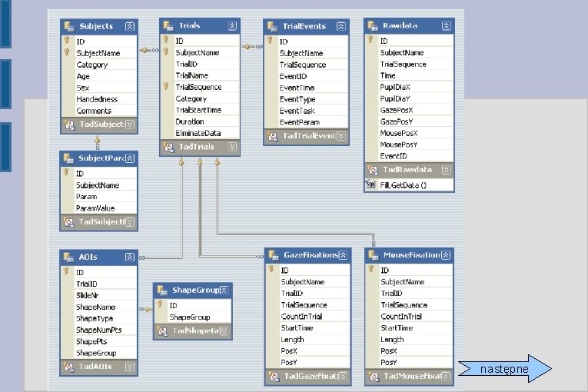Select the EliminateData column in Trials
588x392 pixels.
coord(200,133)
